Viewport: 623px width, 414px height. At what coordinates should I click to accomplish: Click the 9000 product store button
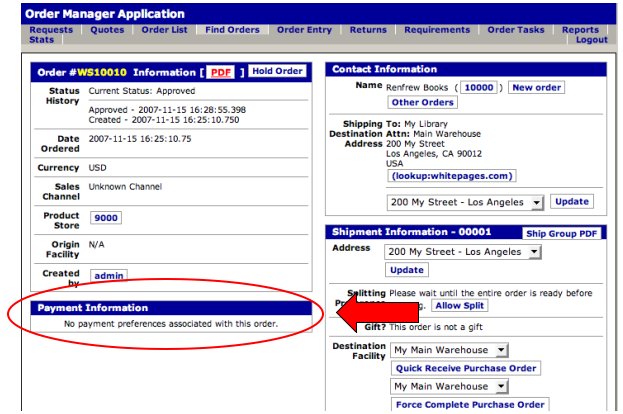tap(105, 218)
